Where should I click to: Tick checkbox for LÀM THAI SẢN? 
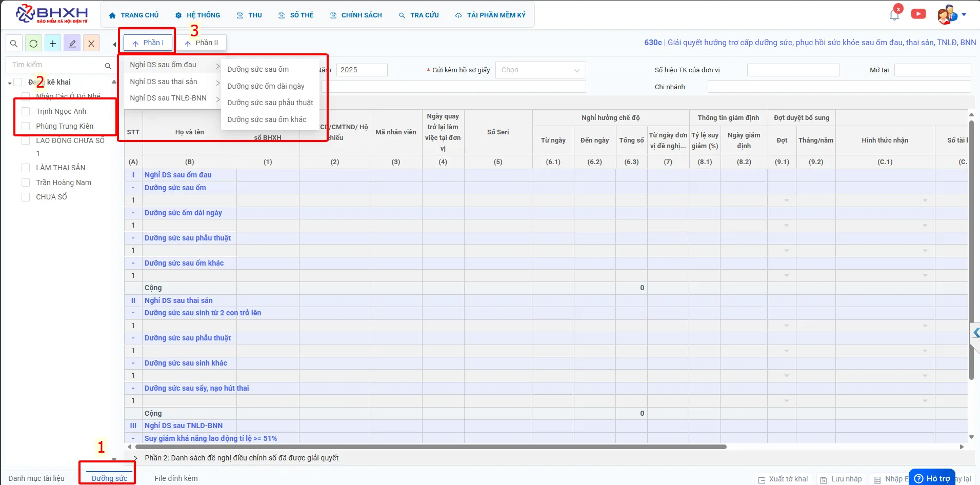tap(26, 168)
